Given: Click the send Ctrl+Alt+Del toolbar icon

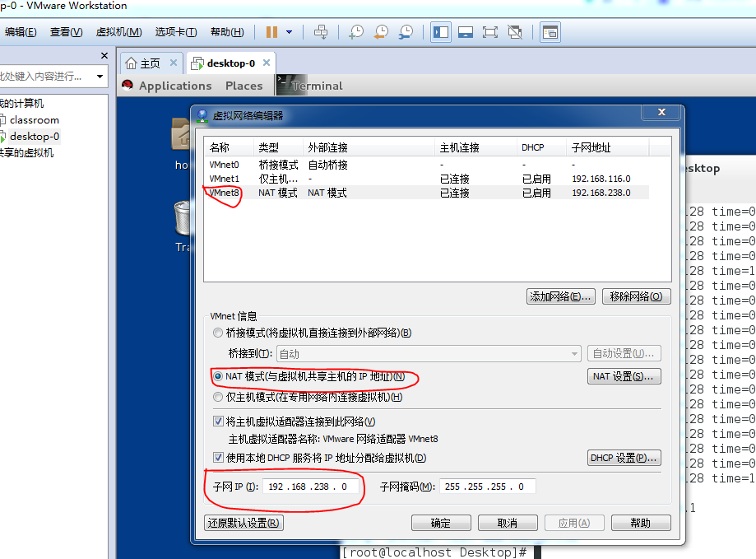Looking at the screenshot, I should pos(321,32).
